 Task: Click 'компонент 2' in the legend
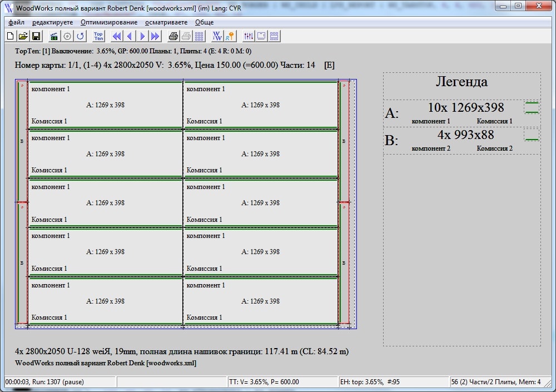pos(431,148)
